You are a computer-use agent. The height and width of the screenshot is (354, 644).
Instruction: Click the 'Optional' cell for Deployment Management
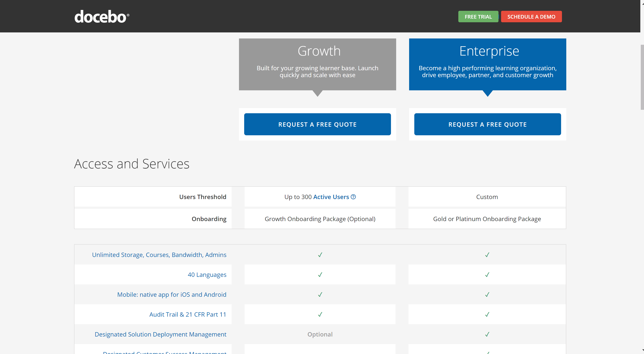pos(320,334)
